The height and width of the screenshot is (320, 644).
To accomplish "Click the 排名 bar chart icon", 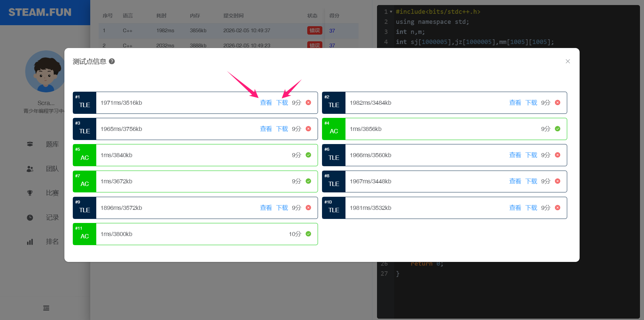I will coord(30,242).
